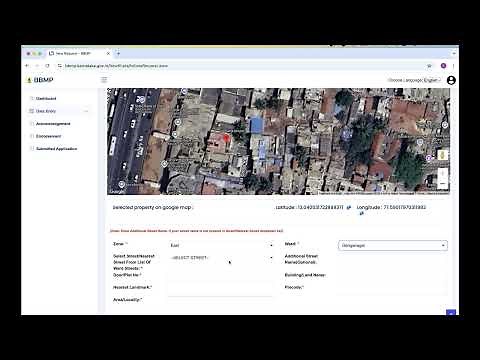Open the Select Street dropdown
The height and width of the screenshot is (360, 480).
(x=221, y=258)
